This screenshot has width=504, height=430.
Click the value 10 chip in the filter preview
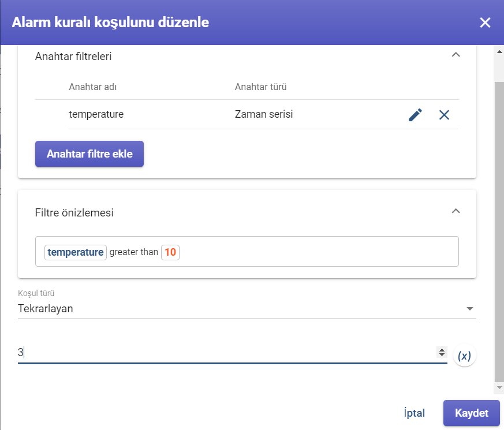[x=170, y=252]
